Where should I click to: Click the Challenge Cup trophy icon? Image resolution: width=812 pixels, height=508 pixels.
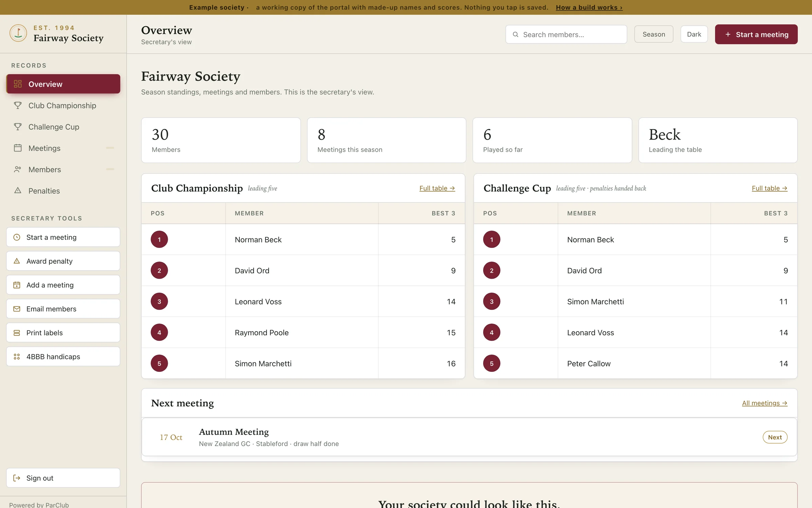18,127
